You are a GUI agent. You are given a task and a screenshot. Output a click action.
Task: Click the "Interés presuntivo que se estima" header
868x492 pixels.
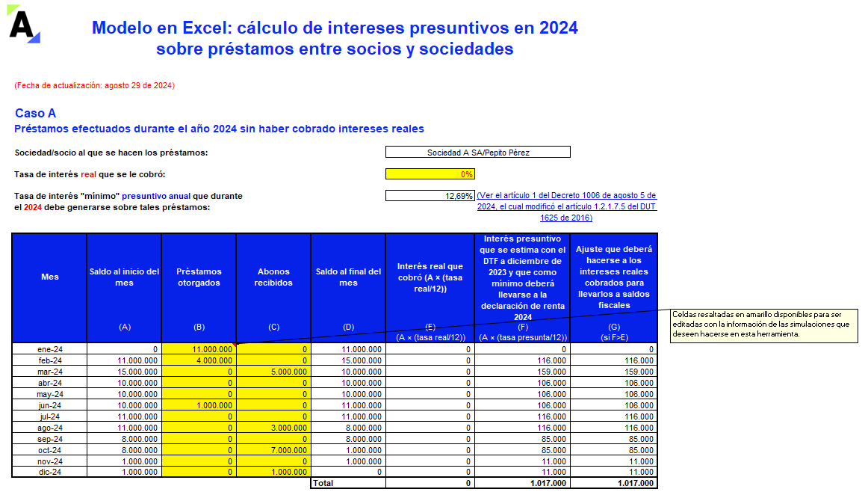[523, 288]
